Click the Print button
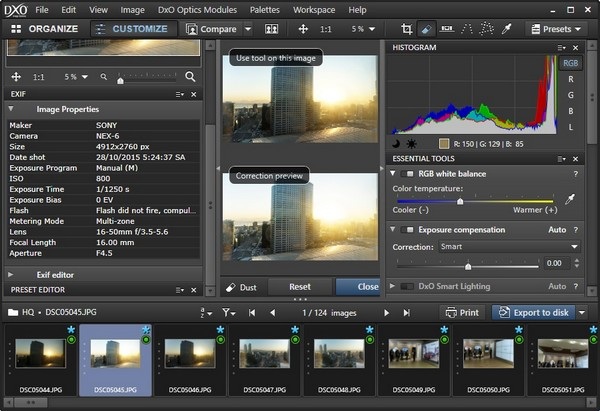 coord(462,313)
